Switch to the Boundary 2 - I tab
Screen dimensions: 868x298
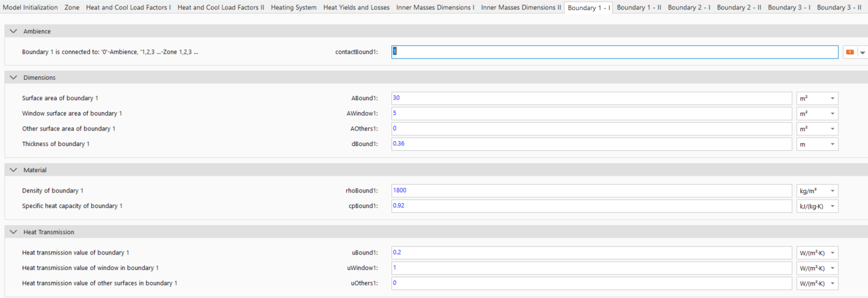pos(689,8)
